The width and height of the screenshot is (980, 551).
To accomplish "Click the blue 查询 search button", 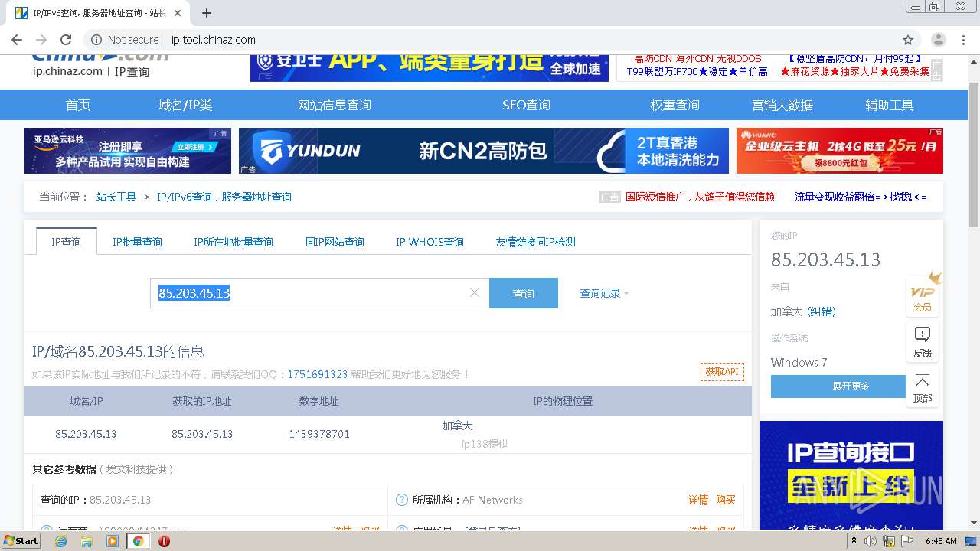I will pyautogui.click(x=524, y=293).
